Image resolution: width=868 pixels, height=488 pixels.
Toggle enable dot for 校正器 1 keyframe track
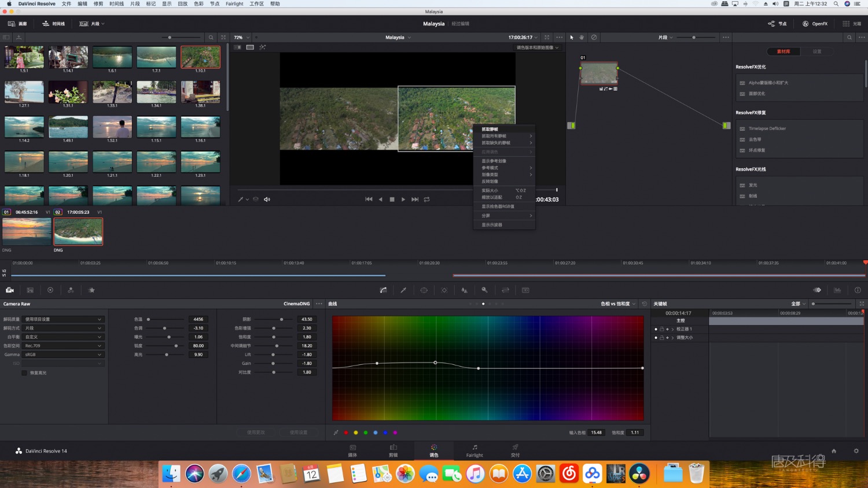tap(656, 329)
